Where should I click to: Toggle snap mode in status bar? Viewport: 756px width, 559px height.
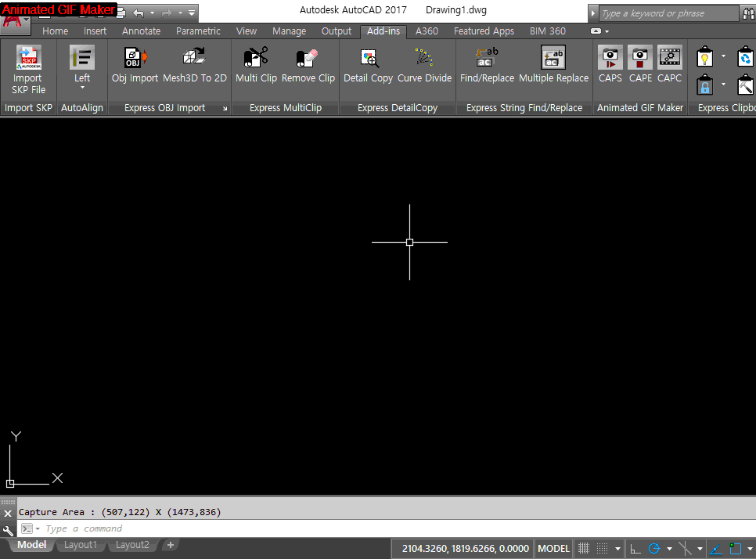pyautogui.click(x=603, y=549)
